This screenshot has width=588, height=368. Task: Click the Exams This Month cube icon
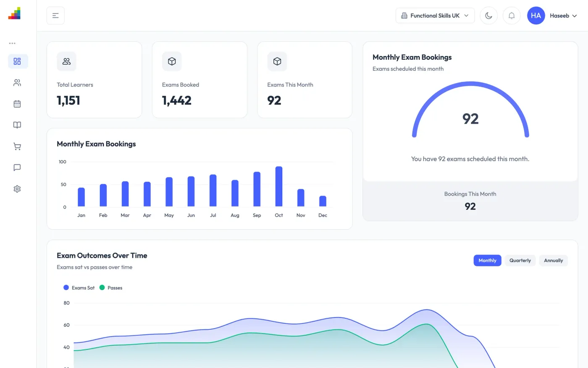[277, 61]
